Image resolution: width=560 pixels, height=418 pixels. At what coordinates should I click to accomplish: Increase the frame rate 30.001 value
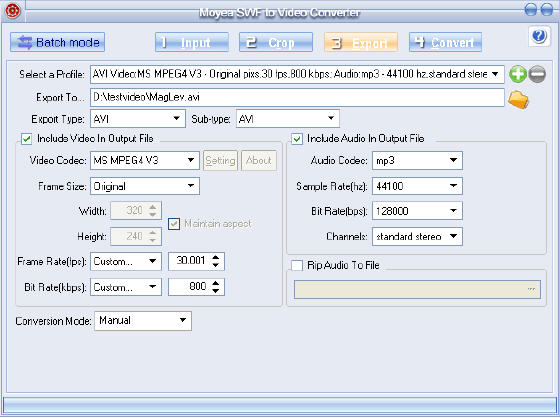(x=215, y=257)
